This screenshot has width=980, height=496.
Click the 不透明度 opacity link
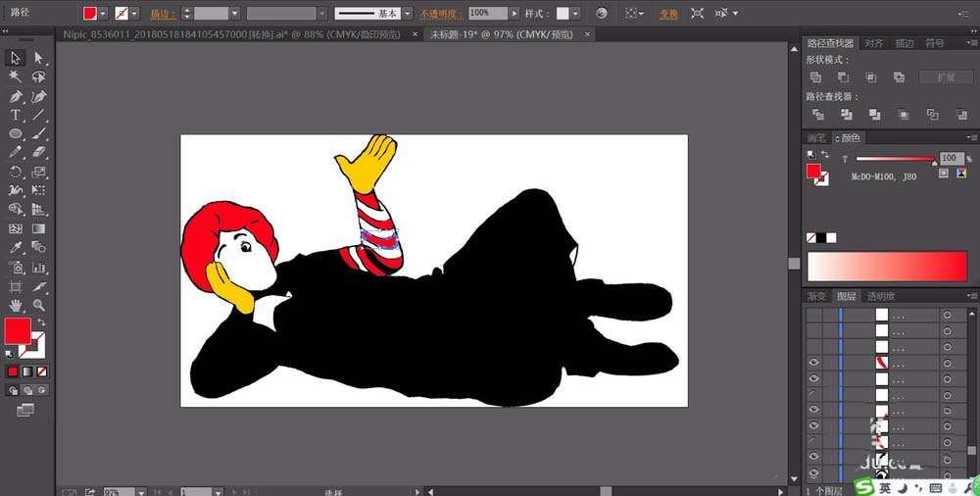(x=441, y=13)
